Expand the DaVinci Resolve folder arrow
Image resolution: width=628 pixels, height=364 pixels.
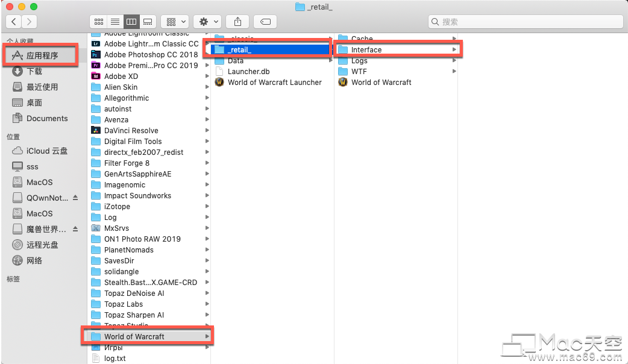(x=207, y=131)
